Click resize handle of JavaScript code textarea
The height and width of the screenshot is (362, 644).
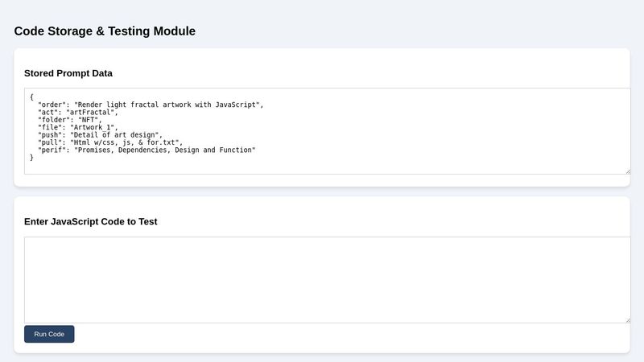point(626,319)
